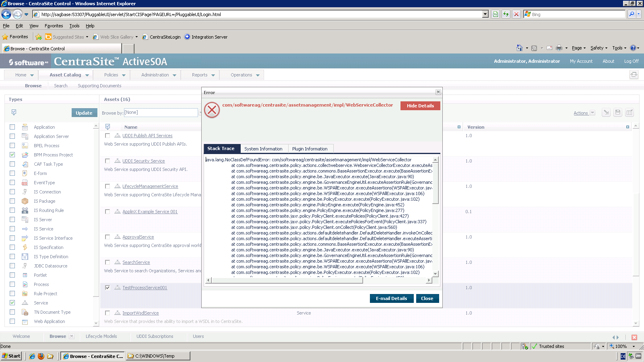
Task: Click the stack trace vertical scrollbar
Action: click(435, 183)
